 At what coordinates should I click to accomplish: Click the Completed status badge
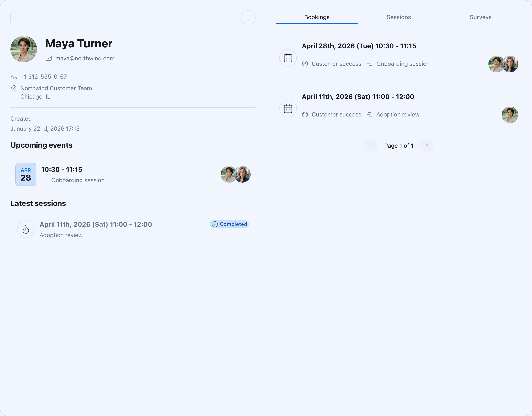click(229, 224)
